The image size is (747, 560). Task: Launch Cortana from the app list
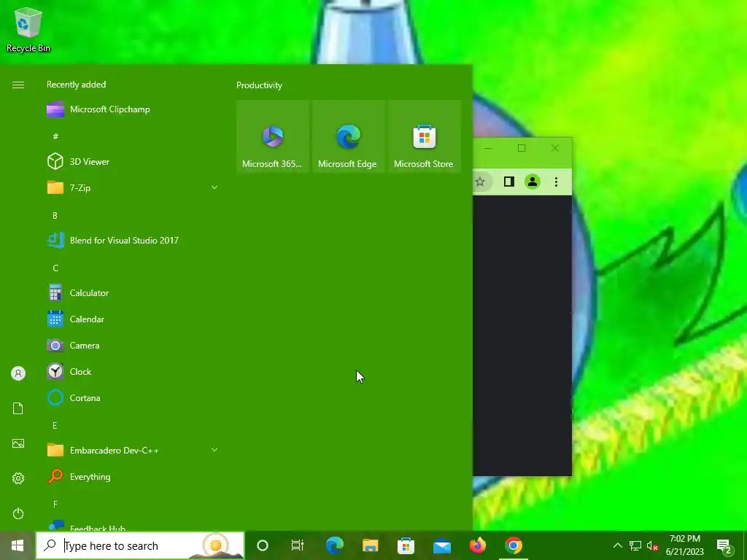click(133, 398)
